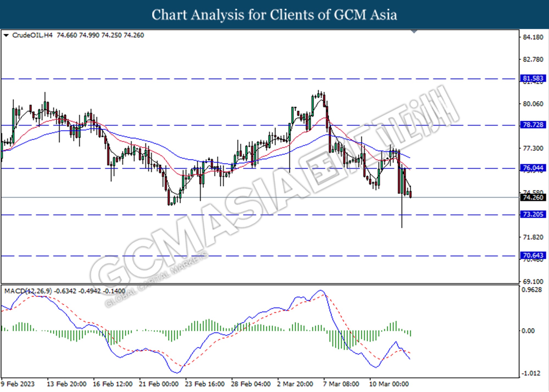Select the 76.044 price level label
This screenshot has width=549, height=392.
(x=533, y=168)
